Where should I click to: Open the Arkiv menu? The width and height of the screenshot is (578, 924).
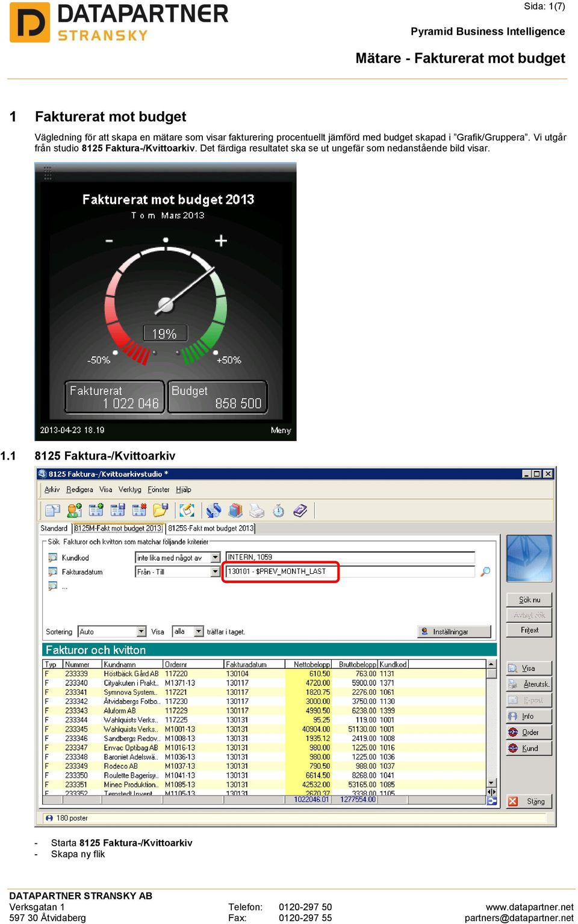52,490
